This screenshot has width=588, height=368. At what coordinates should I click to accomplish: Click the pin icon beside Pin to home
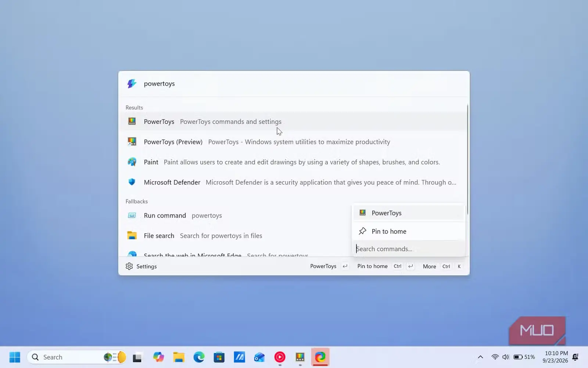[x=363, y=231]
